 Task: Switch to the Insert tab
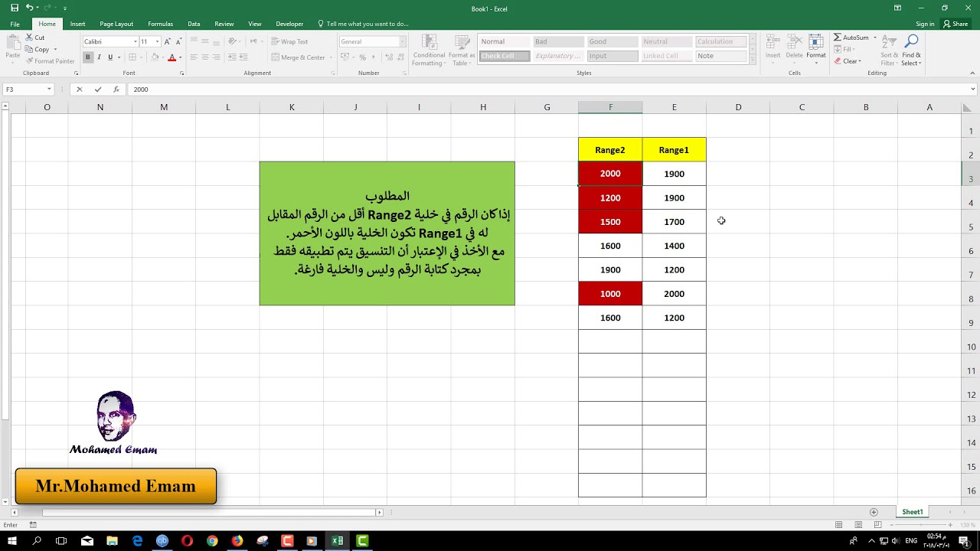click(78, 24)
